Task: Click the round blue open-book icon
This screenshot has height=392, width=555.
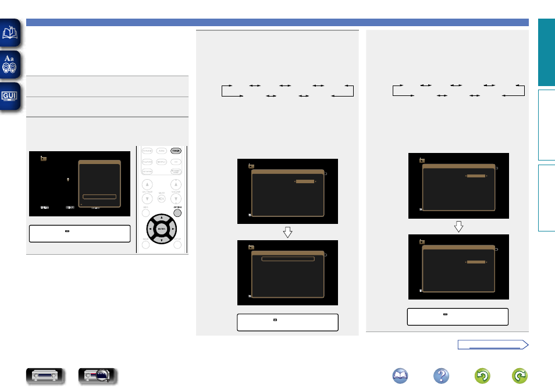Action: pyautogui.click(x=400, y=376)
